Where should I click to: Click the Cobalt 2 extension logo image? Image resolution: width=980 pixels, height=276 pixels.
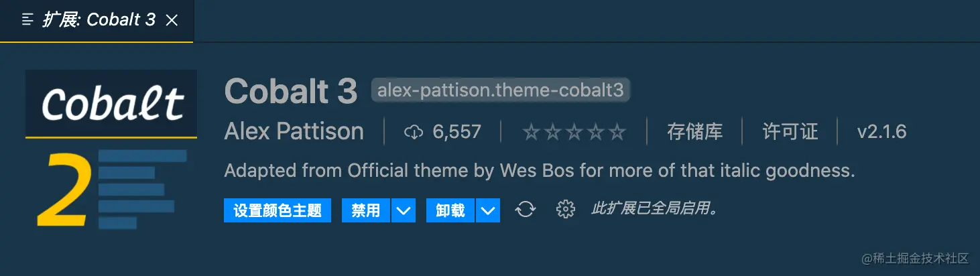[111, 149]
